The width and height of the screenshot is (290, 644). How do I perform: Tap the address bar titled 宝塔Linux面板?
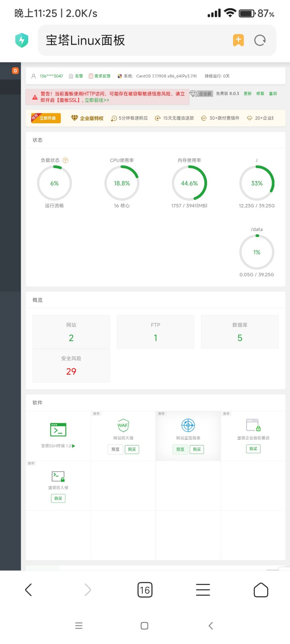coord(134,40)
